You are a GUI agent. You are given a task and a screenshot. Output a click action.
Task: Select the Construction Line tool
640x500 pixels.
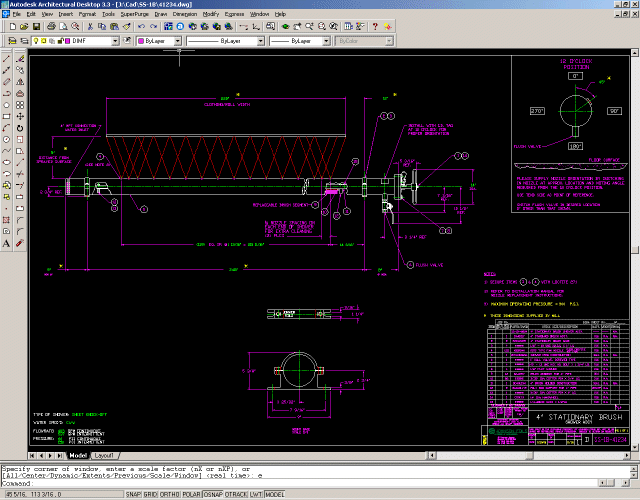click(7, 70)
